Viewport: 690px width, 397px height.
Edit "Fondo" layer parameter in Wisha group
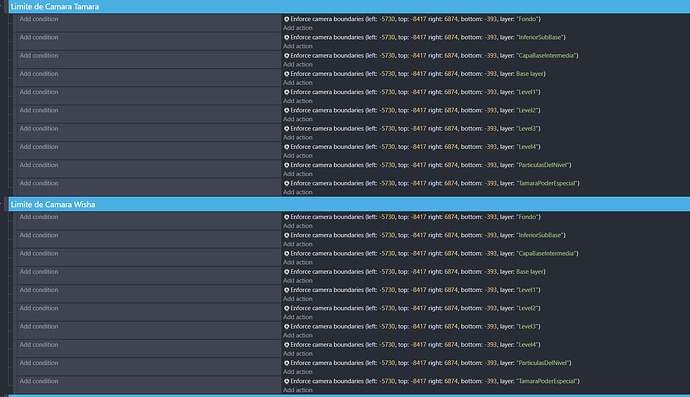click(x=527, y=217)
